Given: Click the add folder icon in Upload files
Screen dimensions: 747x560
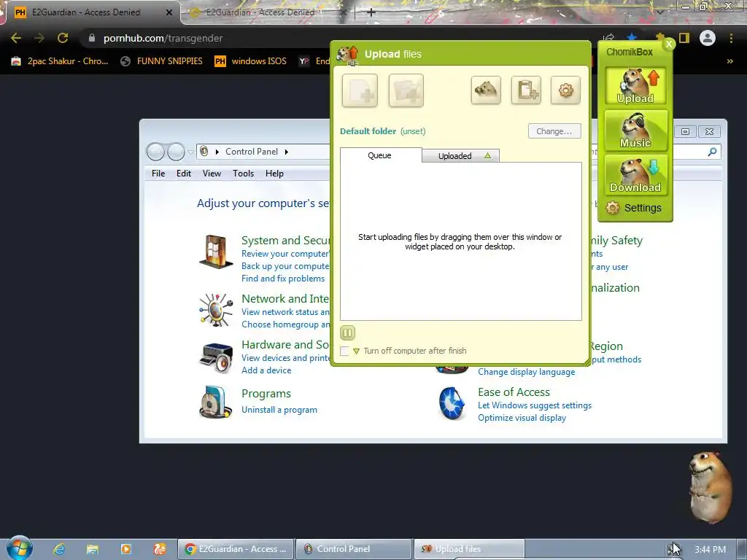Looking at the screenshot, I should pos(406,90).
